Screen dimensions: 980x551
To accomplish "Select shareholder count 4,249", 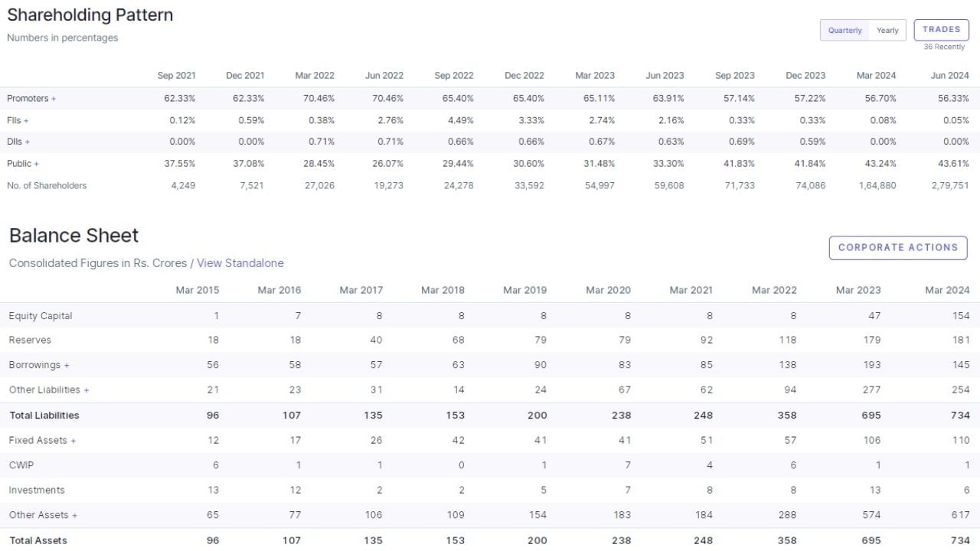I will pos(183,186).
